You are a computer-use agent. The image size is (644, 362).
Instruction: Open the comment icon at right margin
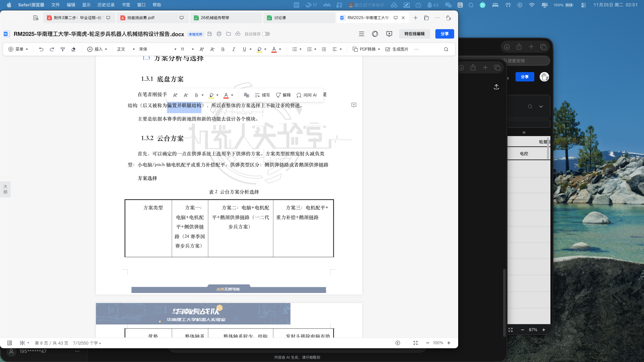(354, 105)
